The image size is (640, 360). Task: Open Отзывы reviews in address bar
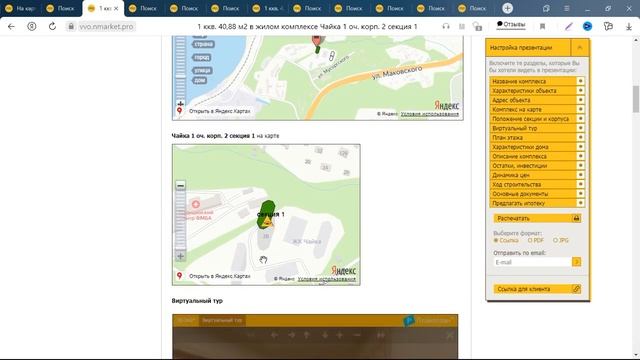pos(511,24)
